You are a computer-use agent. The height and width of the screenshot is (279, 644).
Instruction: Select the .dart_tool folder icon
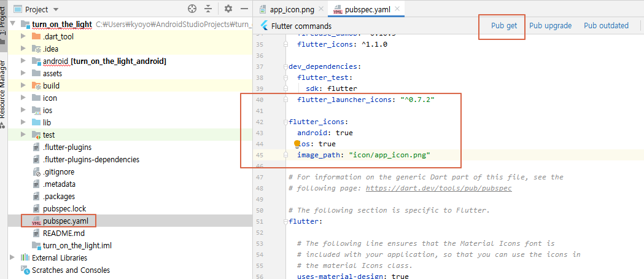(x=36, y=37)
